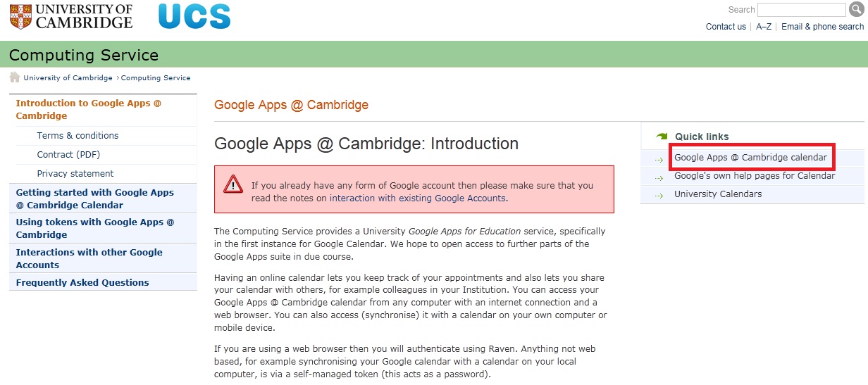Viewport: 868px width, 385px height.
Task: Select Using tokens with Google Apps
Action: pyautogui.click(x=94, y=228)
